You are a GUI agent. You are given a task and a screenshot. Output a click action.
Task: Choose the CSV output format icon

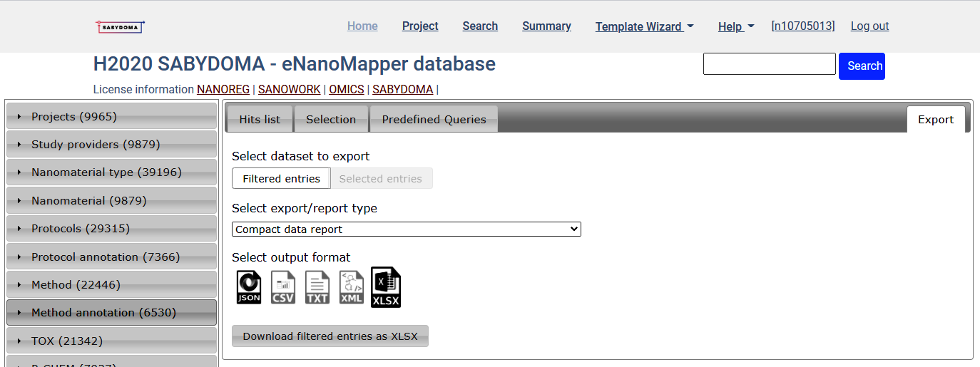click(x=283, y=287)
